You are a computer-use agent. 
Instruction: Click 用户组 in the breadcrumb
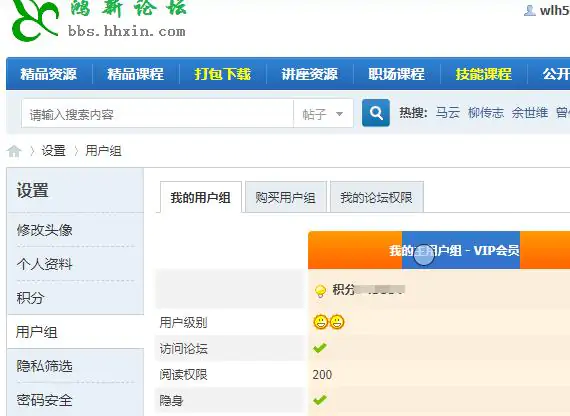103,151
